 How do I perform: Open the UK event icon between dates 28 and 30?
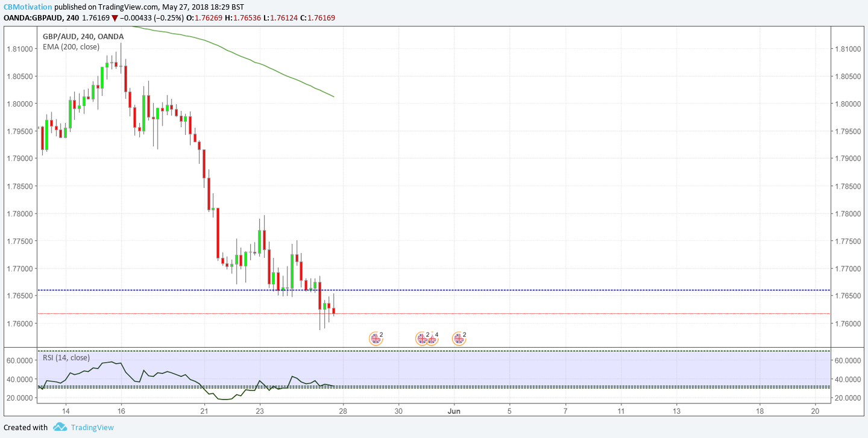[x=376, y=339]
